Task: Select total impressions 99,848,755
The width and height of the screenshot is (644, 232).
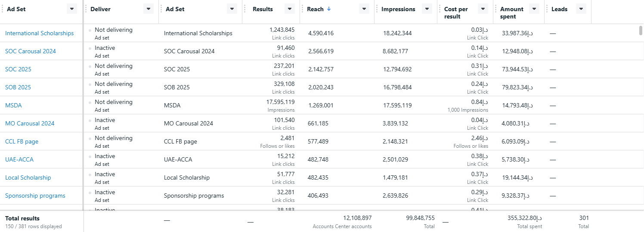Action: (x=420, y=218)
